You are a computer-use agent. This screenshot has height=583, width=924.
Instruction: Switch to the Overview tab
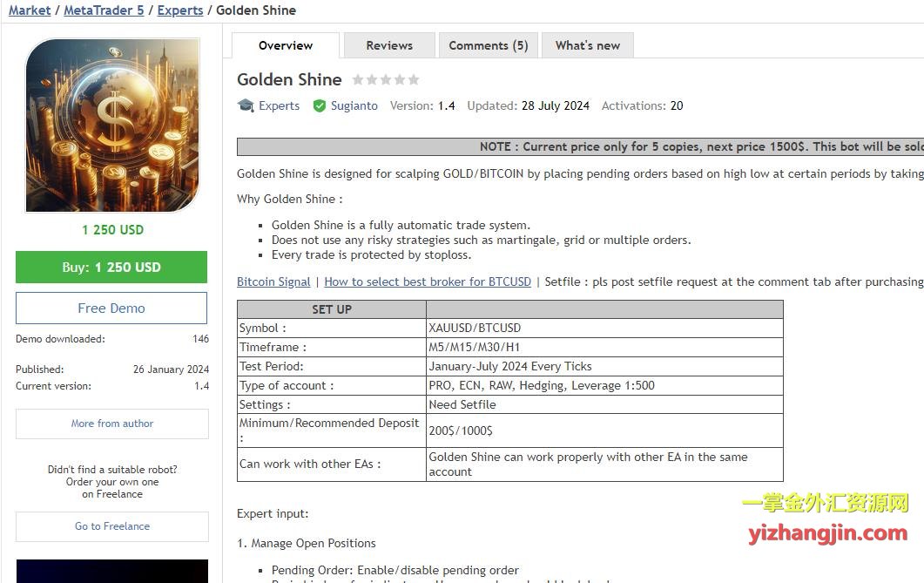pyautogui.click(x=286, y=45)
